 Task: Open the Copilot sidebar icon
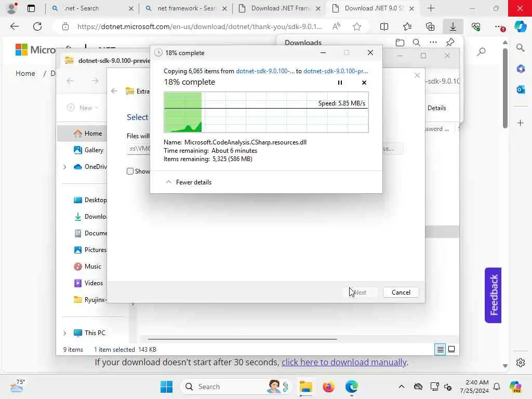click(x=521, y=26)
